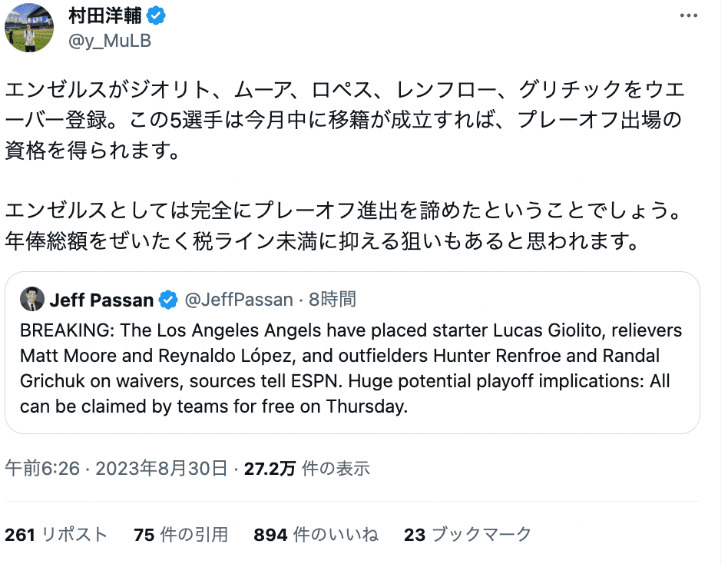Click Jeff Passan's avatar in the quoted tweet
The width and height of the screenshot is (728, 564).
coord(31,300)
